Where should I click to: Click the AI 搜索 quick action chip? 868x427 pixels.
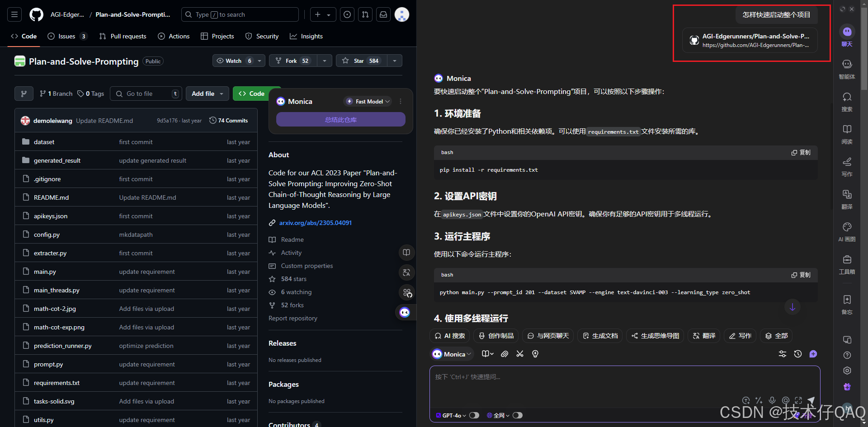point(450,336)
